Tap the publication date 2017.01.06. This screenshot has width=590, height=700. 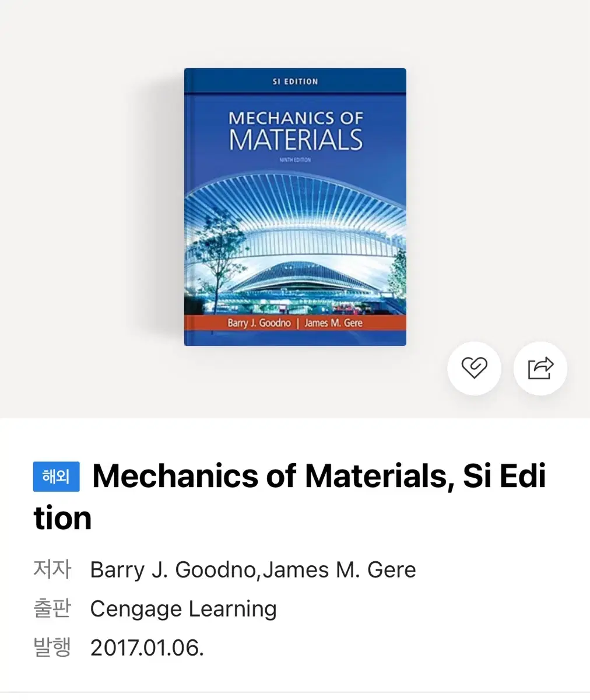tap(147, 648)
